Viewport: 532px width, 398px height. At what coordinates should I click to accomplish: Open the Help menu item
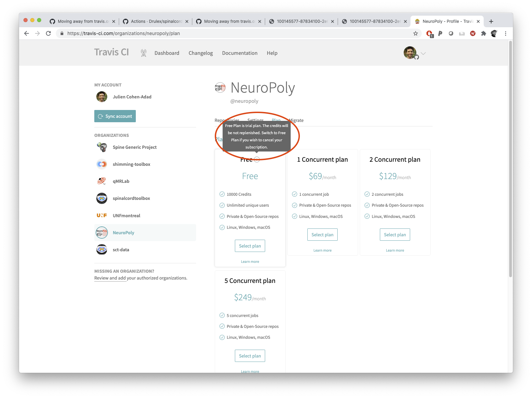pyautogui.click(x=272, y=53)
